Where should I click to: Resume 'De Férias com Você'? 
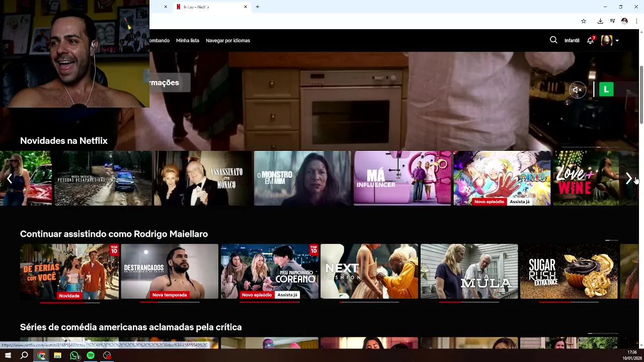tap(69, 271)
